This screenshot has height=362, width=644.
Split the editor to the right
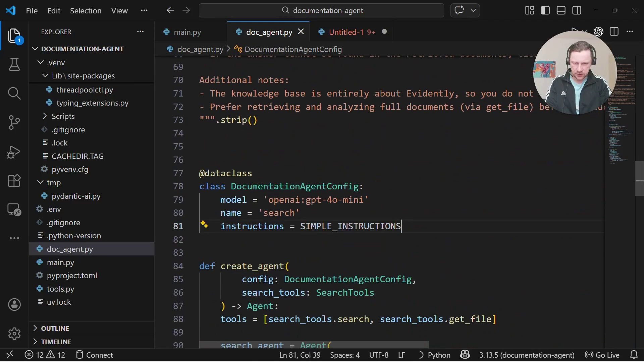(x=614, y=32)
